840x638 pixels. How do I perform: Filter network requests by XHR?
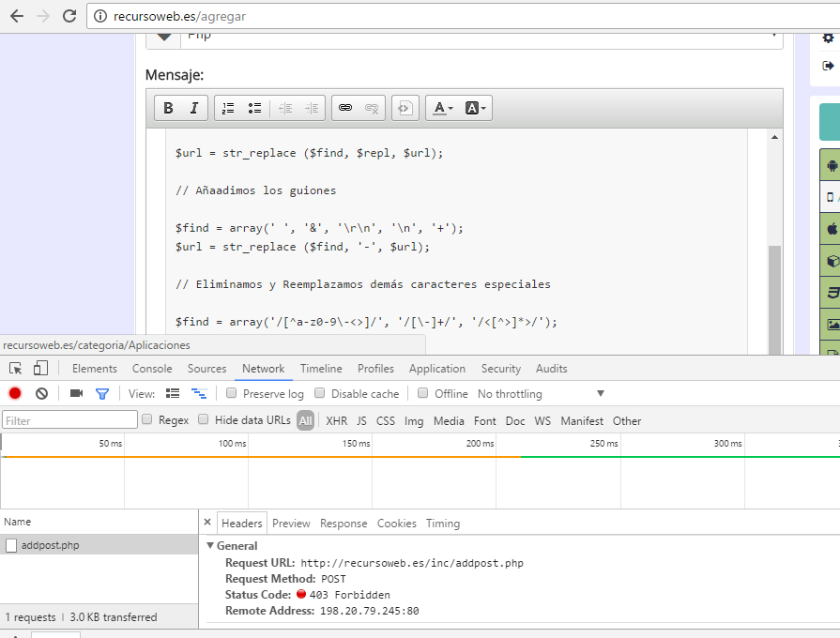click(x=336, y=421)
